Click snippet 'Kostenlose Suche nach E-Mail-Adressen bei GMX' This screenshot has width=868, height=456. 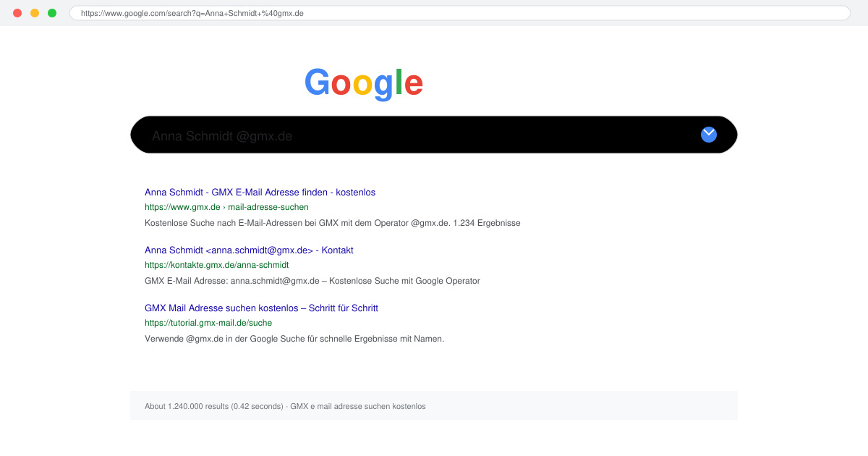(332, 223)
